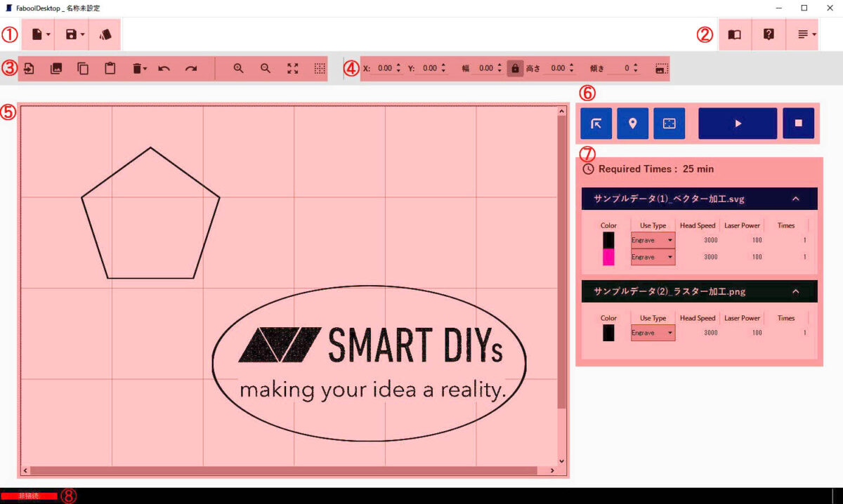The height and width of the screenshot is (504, 843).
Task: Click the Use Type column header in svg panel
Action: pyautogui.click(x=653, y=225)
